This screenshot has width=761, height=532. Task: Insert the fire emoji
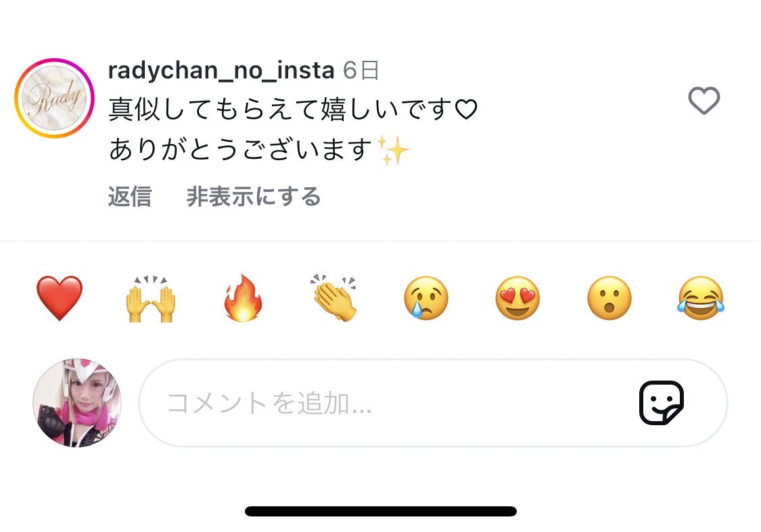[243, 298]
